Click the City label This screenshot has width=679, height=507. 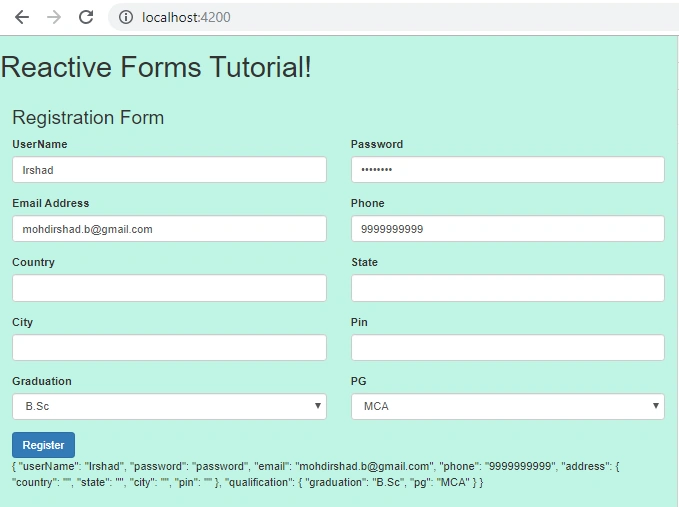click(23, 322)
